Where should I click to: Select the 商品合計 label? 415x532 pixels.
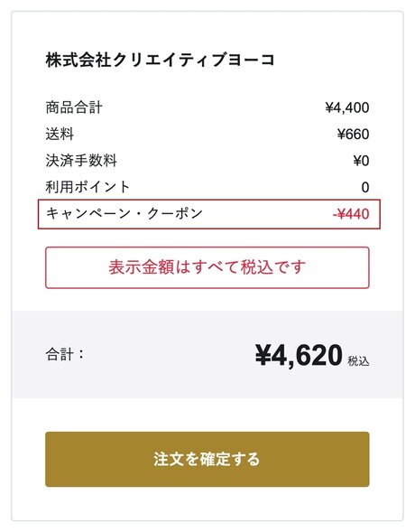tap(74, 107)
